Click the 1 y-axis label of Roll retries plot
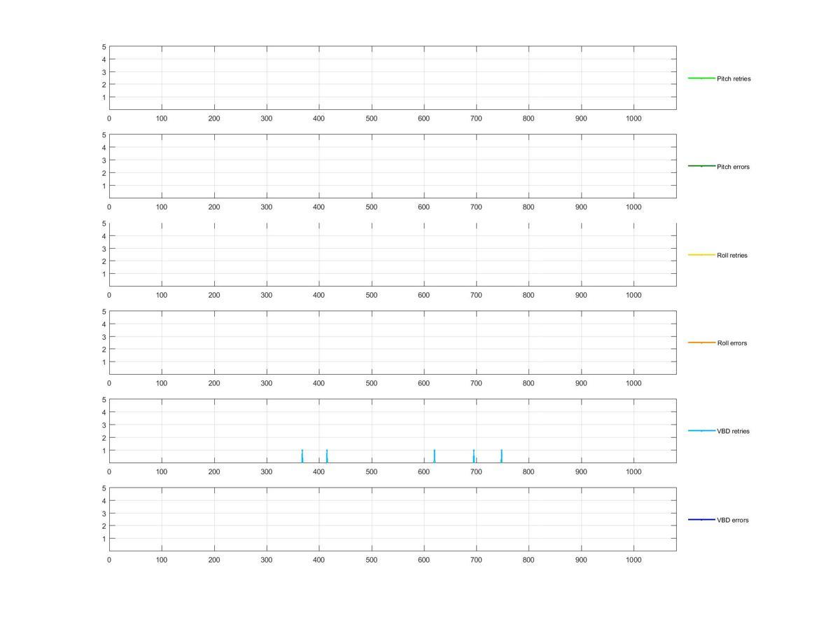 104,274
